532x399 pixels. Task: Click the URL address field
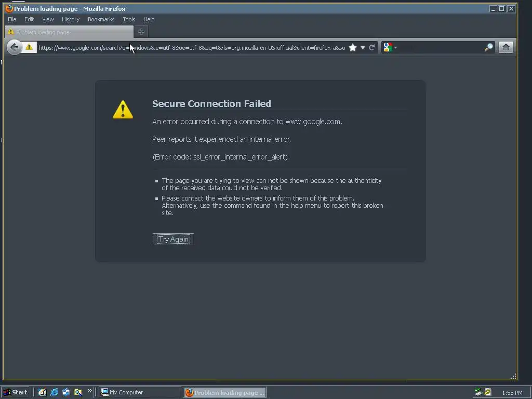(x=192, y=47)
